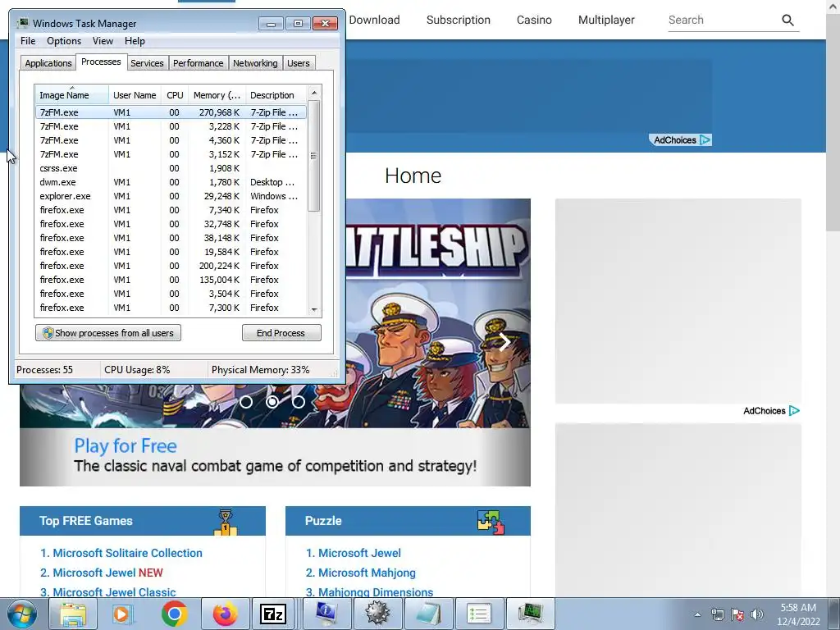Viewport: 840px width, 630px height.
Task: Click the search magnifier icon on website
Action: pos(787,21)
